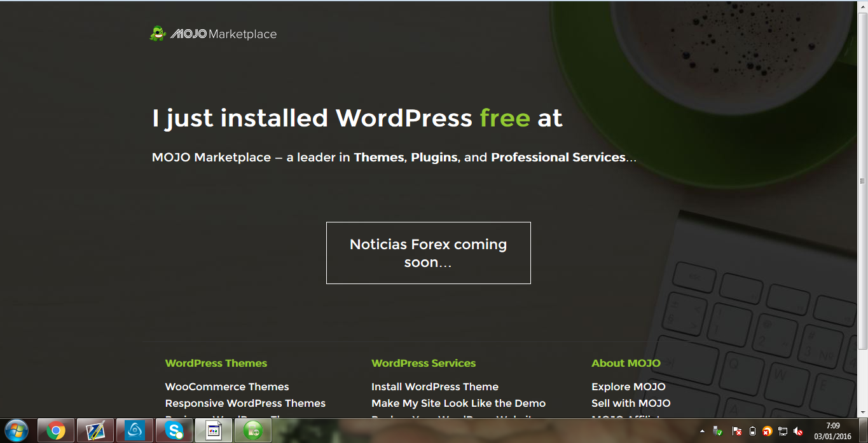Open the WordPress Themes footer heading
The image size is (868, 443).
pos(216,364)
